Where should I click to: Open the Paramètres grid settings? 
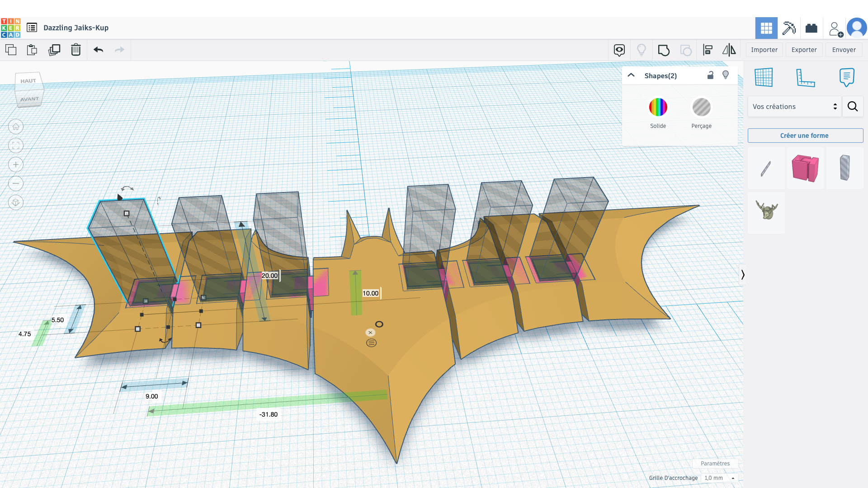tap(715, 464)
